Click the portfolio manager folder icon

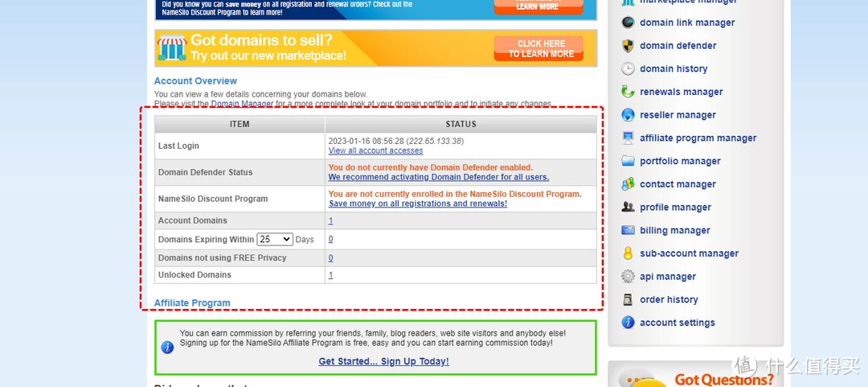pyautogui.click(x=628, y=161)
